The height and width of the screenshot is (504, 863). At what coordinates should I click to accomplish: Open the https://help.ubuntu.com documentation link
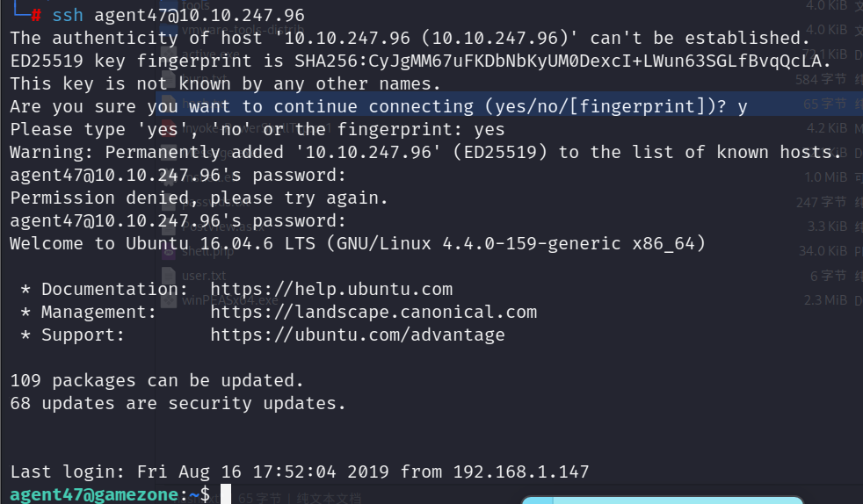(331, 289)
